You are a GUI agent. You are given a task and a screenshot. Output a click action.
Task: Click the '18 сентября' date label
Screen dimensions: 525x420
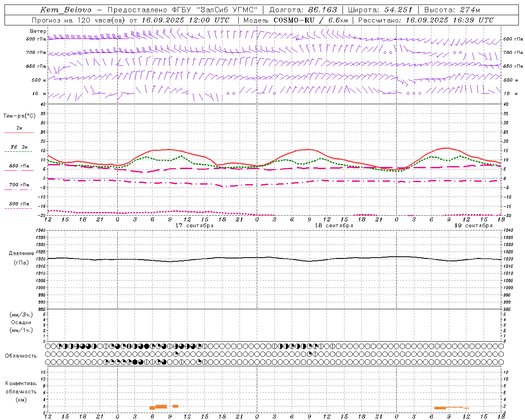coord(334,226)
